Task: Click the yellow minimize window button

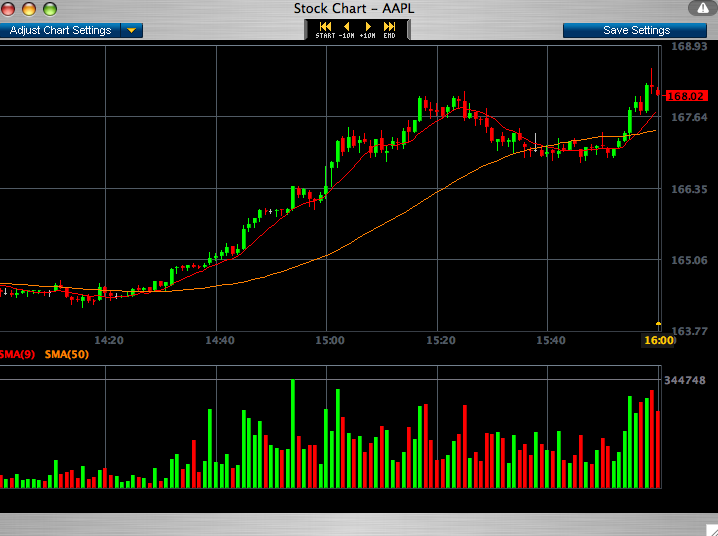Action: coord(29,9)
